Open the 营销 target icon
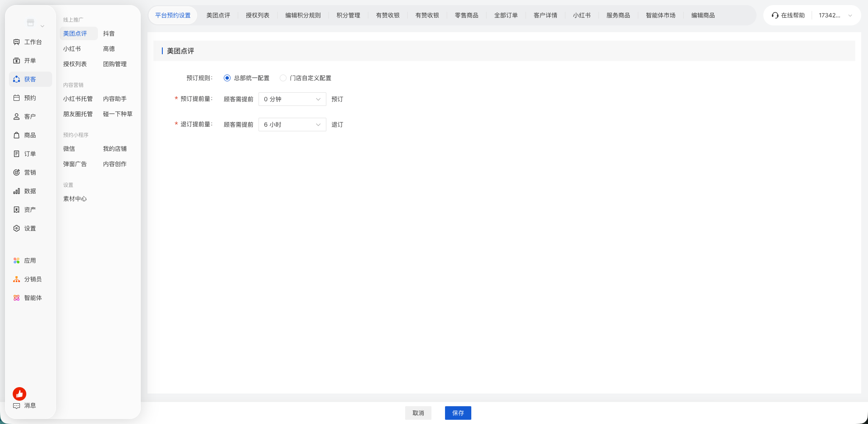The width and height of the screenshot is (868, 424). (x=17, y=172)
